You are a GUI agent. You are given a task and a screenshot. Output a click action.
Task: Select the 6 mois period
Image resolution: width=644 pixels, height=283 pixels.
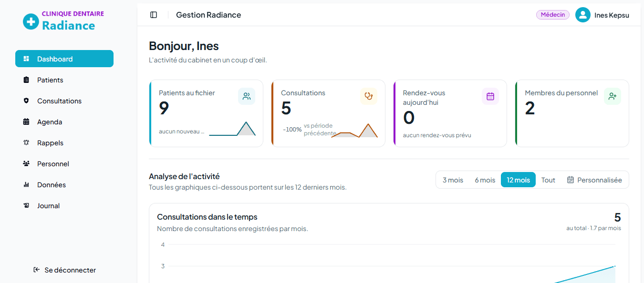[485, 180]
